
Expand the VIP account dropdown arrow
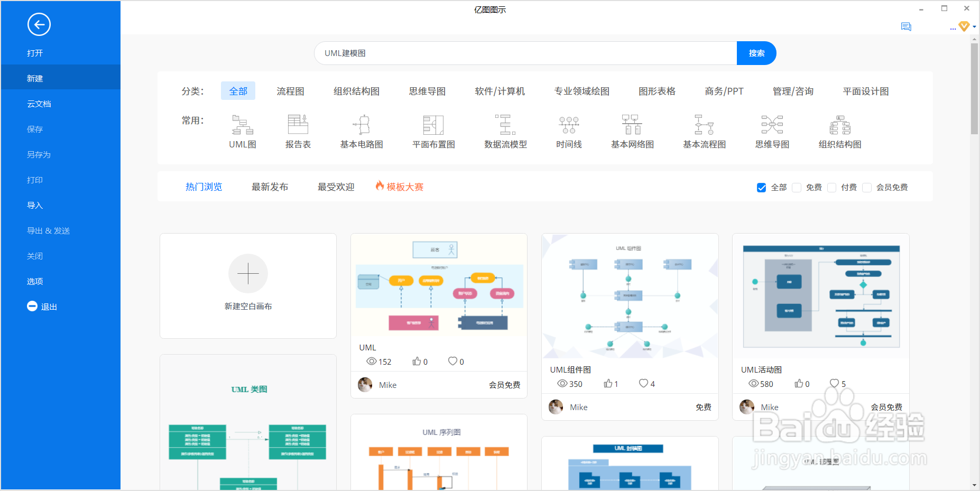pos(973,26)
